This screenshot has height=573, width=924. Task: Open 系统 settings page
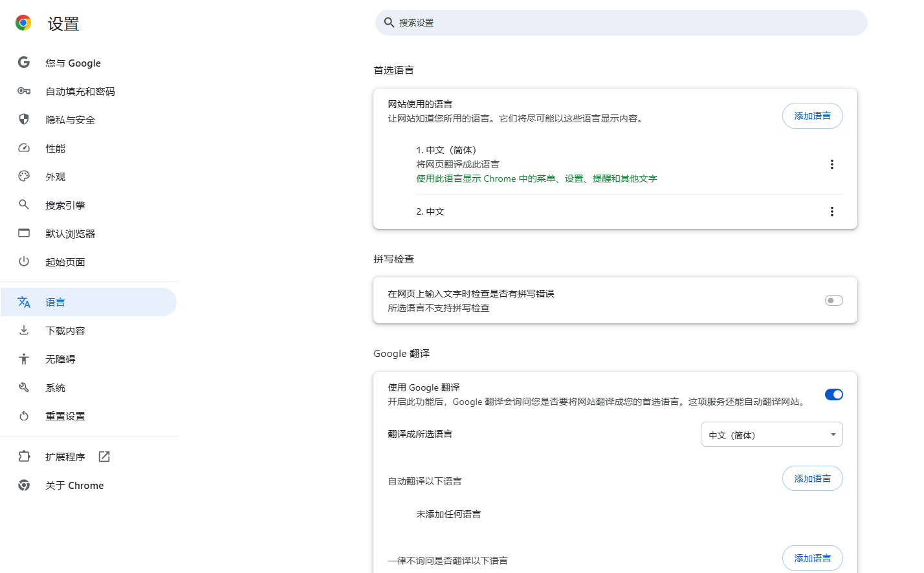(89, 387)
